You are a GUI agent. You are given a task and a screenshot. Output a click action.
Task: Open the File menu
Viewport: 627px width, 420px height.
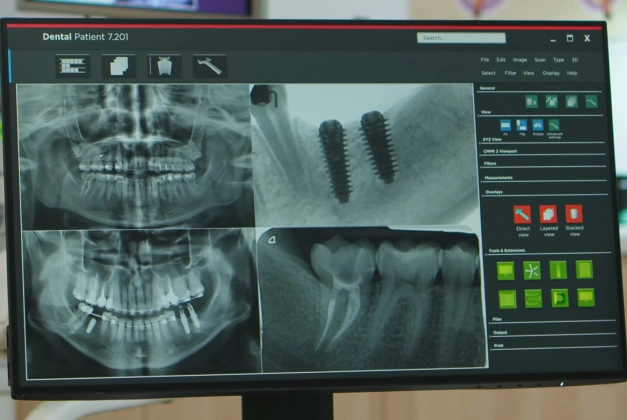click(485, 60)
